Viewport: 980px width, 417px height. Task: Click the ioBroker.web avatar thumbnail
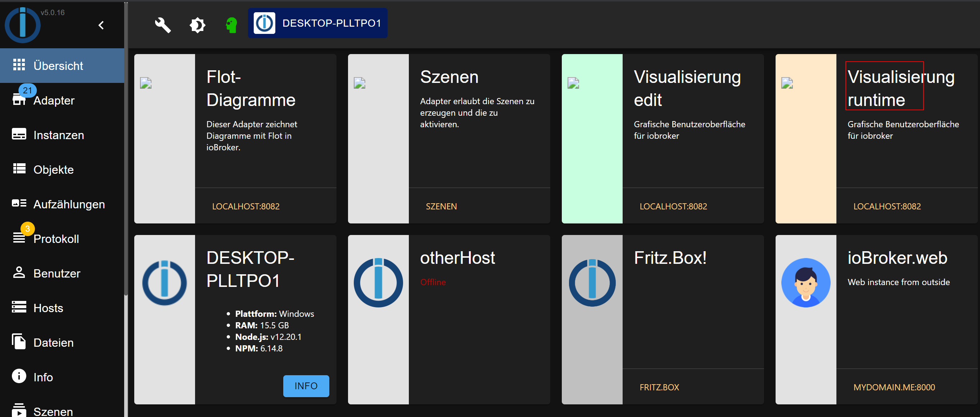pyautogui.click(x=805, y=283)
